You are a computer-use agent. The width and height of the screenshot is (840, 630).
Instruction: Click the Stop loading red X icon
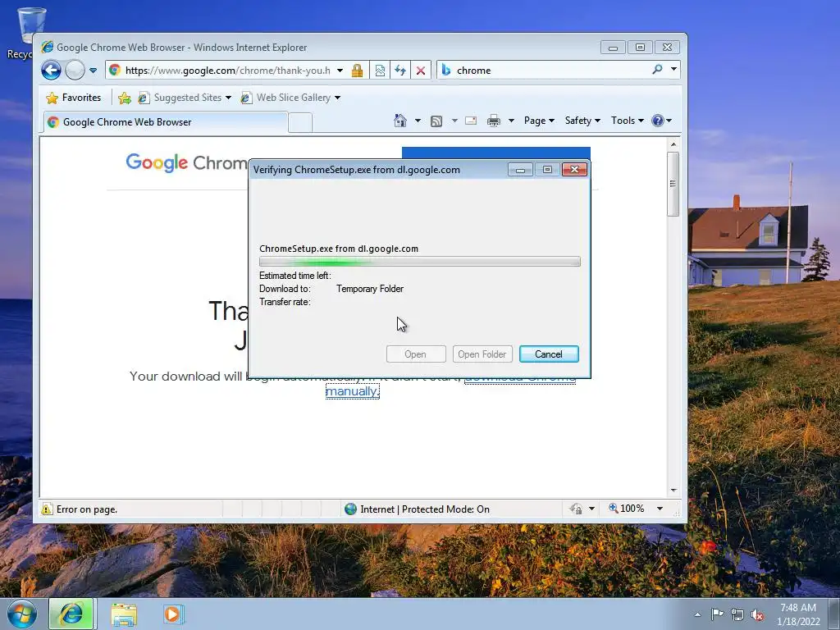421,71
